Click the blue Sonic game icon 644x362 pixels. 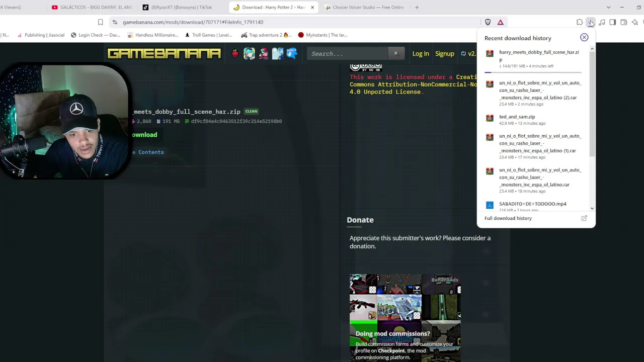(x=292, y=53)
